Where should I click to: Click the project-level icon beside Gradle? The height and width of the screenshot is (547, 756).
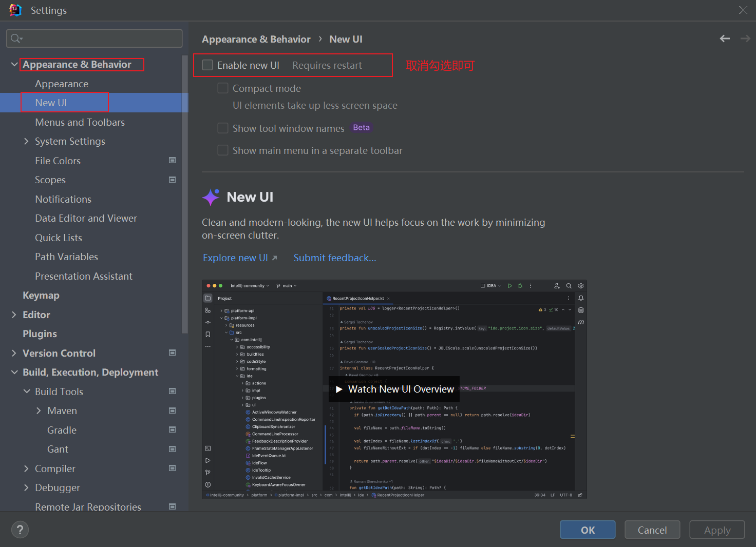(x=173, y=429)
